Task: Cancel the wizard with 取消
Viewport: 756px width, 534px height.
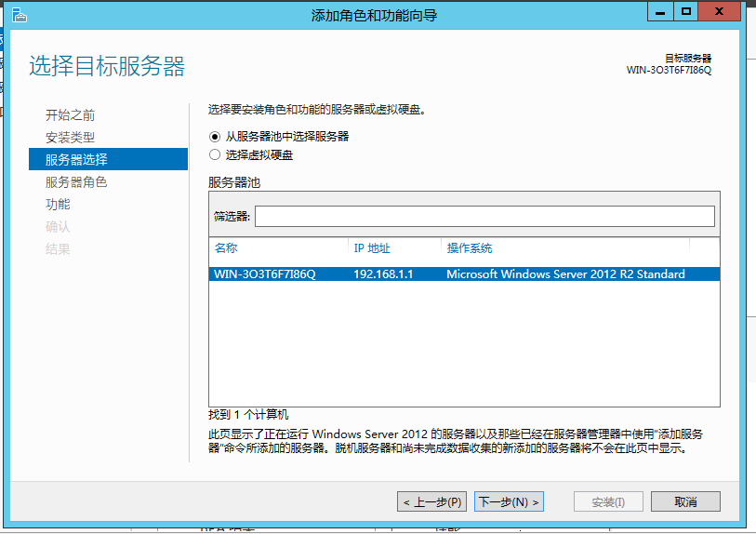Action: [x=685, y=501]
